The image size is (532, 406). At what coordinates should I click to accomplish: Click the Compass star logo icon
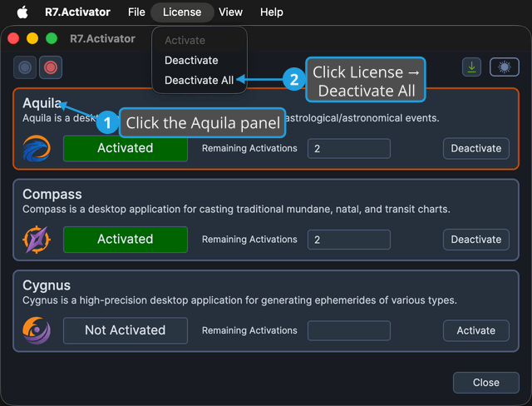(x=37, y=240)
